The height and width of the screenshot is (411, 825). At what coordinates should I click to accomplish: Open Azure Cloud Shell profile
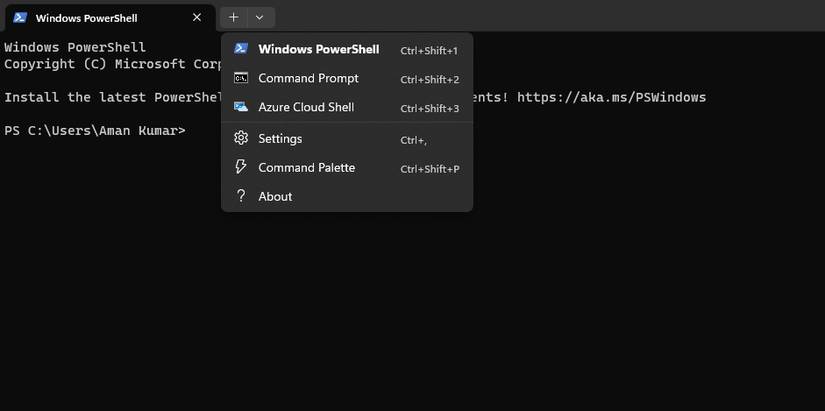click(306, 107)
